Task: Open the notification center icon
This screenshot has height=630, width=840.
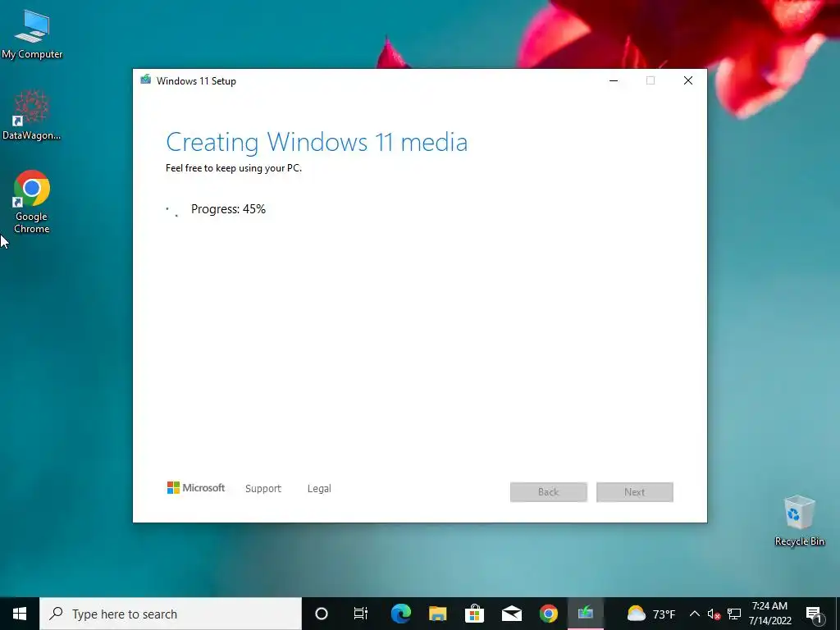Action: (814, 614)
